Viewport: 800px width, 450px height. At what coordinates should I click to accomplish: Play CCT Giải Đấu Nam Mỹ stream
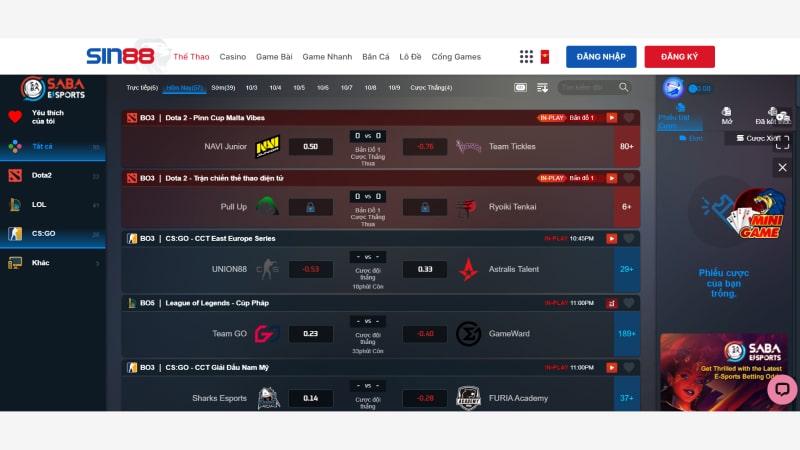pos(611,368)
